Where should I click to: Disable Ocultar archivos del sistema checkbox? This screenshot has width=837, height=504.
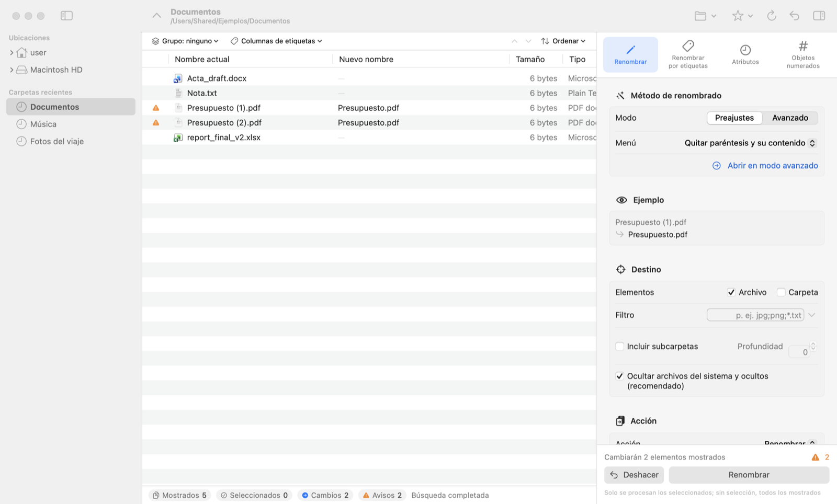[620, 376]
